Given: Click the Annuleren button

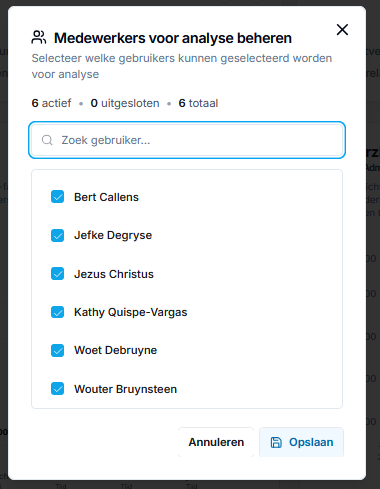Looking at the screenshot, I should coord(216,442).
